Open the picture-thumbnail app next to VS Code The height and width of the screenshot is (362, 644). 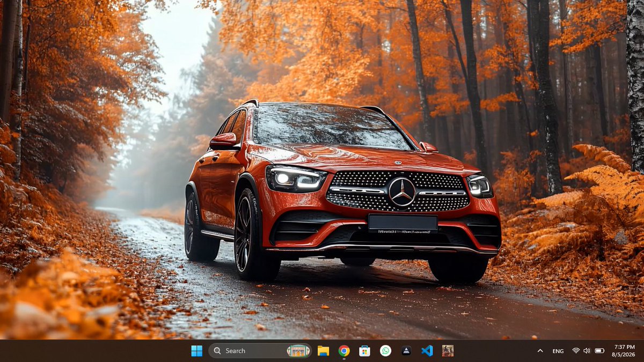(448, 351)
